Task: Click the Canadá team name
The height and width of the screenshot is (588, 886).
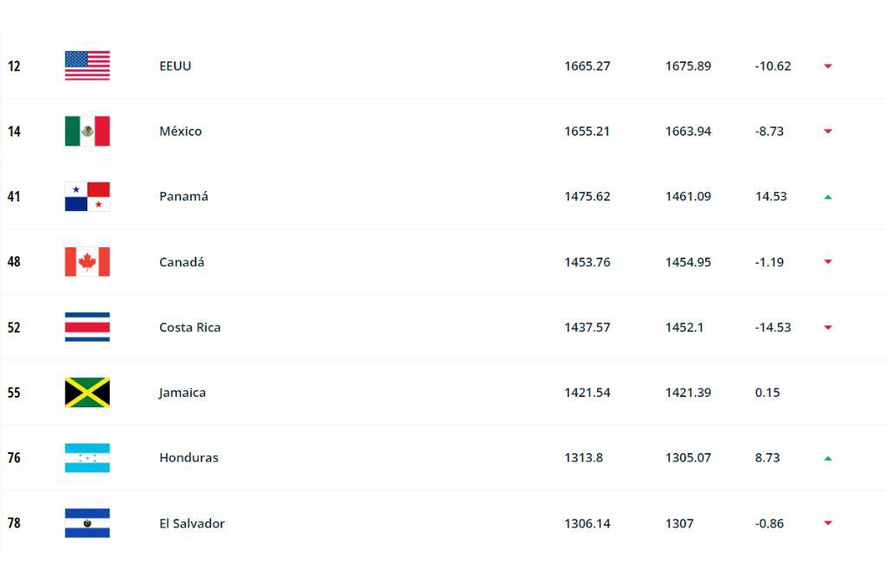Action: [x=182, y=262]
